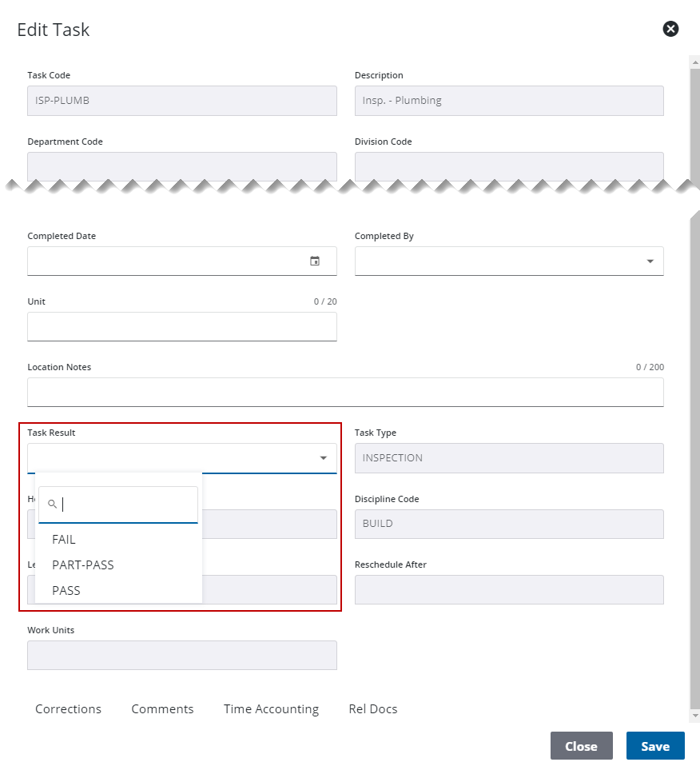This screenshot has height=778, width=700.
Task: Click the Work Units field
Action: tap(181, 655)
